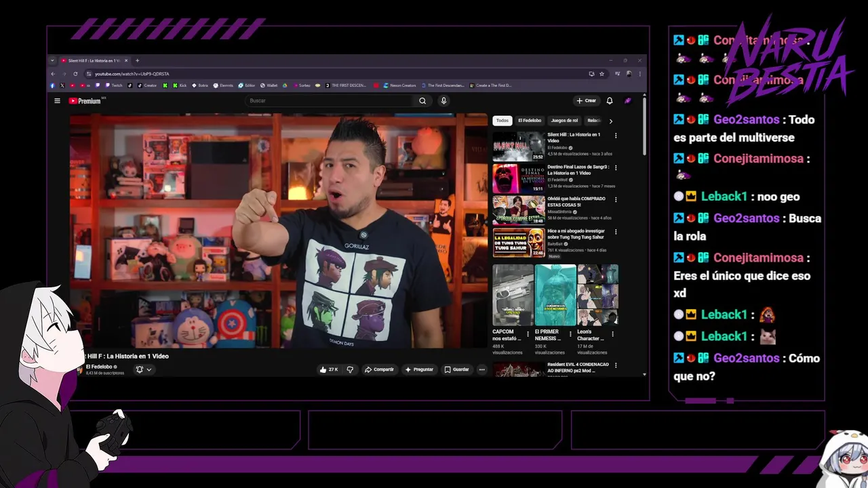Open Twitch bookmark
The image size is (868, 488).
point(113,85)
